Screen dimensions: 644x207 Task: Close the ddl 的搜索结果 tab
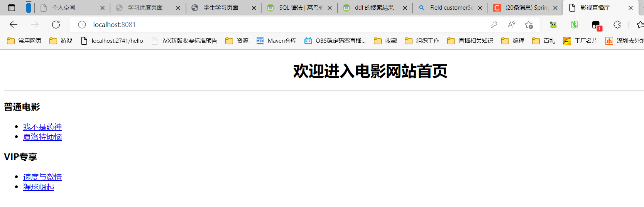coord(405,8)
